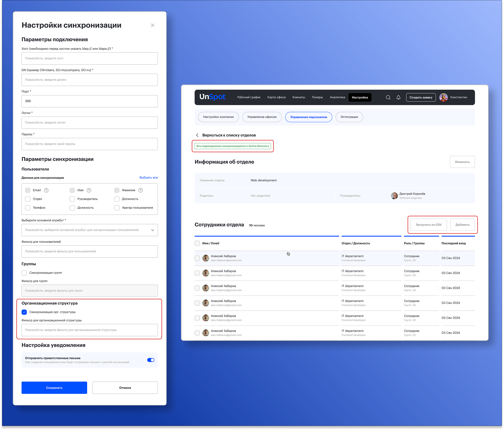Close the sync settings dialog
This screenshot has width=504, height=430.
click(x=153, y=25)
